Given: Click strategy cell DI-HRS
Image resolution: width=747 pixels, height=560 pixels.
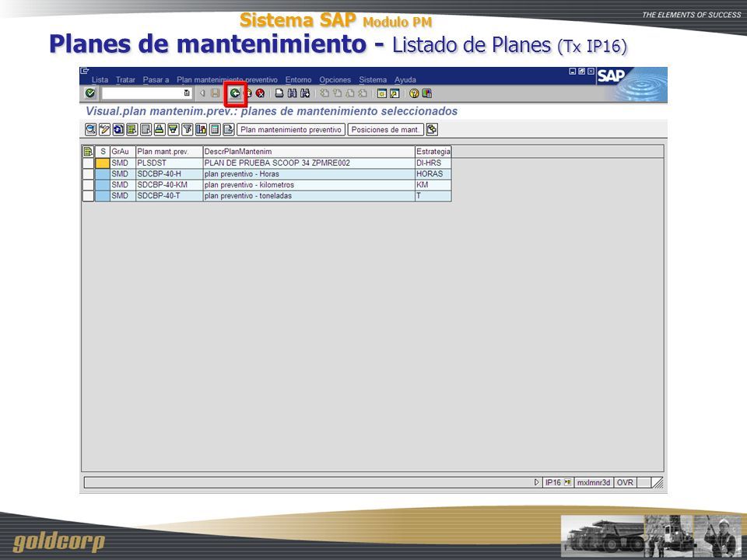Looking at the screenshot, I should pos(433,163).
